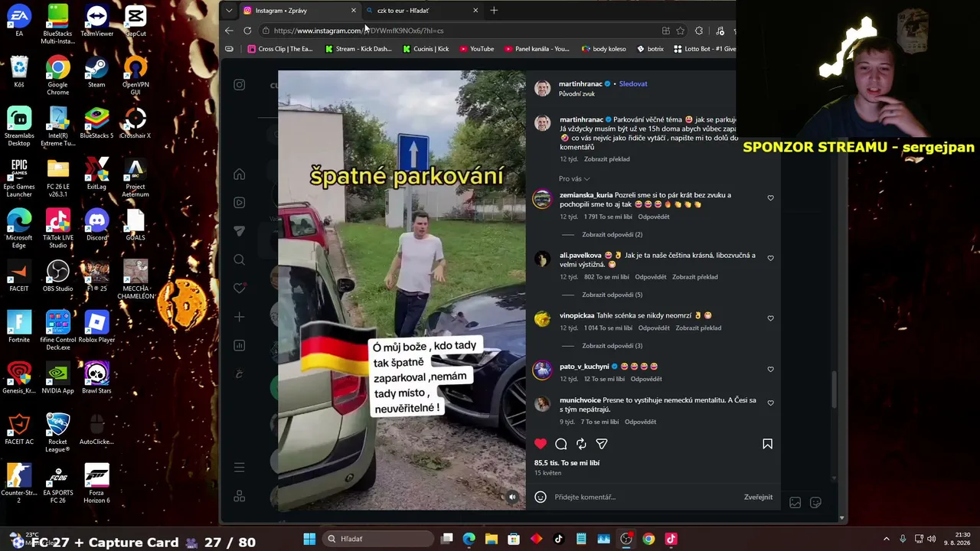Image resolution: width=980 pixels, height=551 pixels.
Task: Open Instagram notifications heart in sidebar
Action: (x=240, y=288)
